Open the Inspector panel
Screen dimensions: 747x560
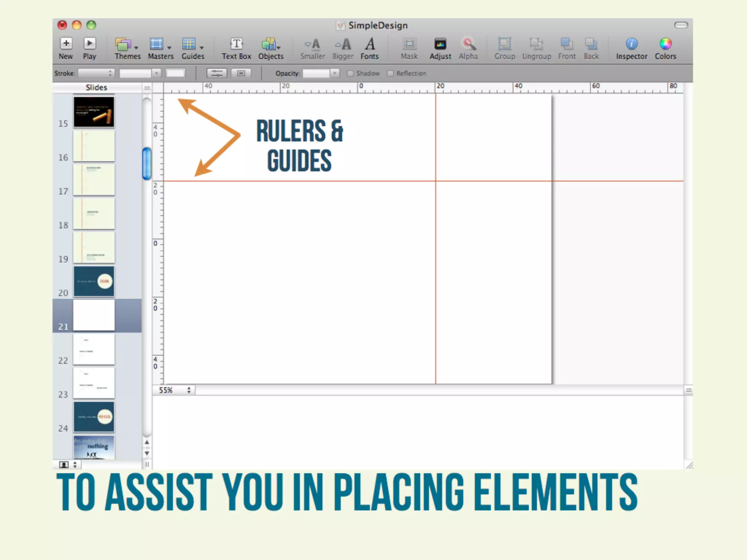[x=631, y=44]
